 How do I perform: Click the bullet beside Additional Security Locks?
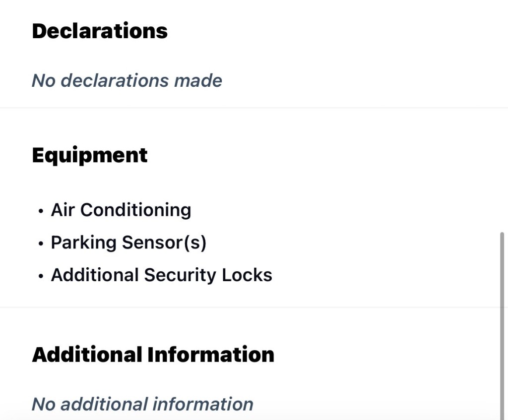[x=41, y=276]
